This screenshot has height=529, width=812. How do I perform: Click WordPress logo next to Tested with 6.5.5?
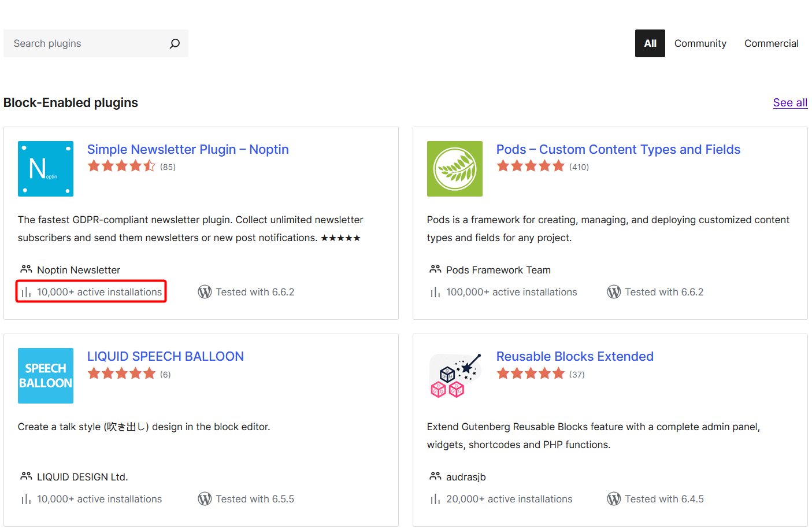point(205,499)
